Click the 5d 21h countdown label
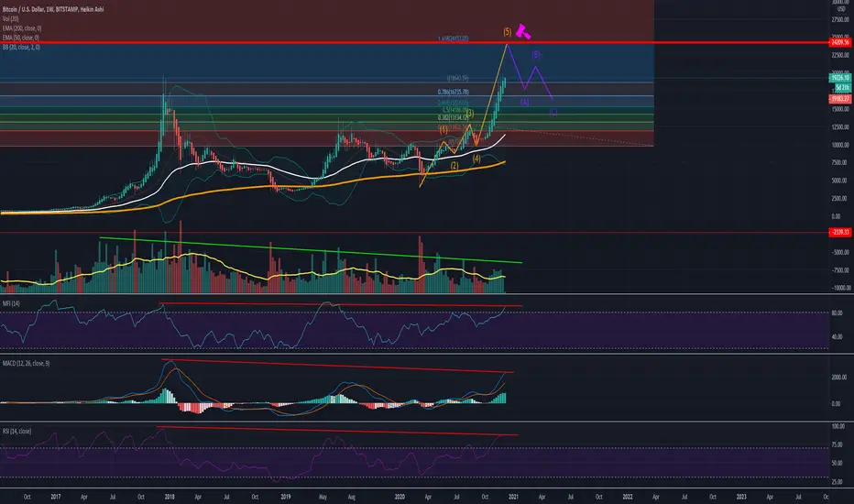The image size is (854, 504). [x=843, y=88]
